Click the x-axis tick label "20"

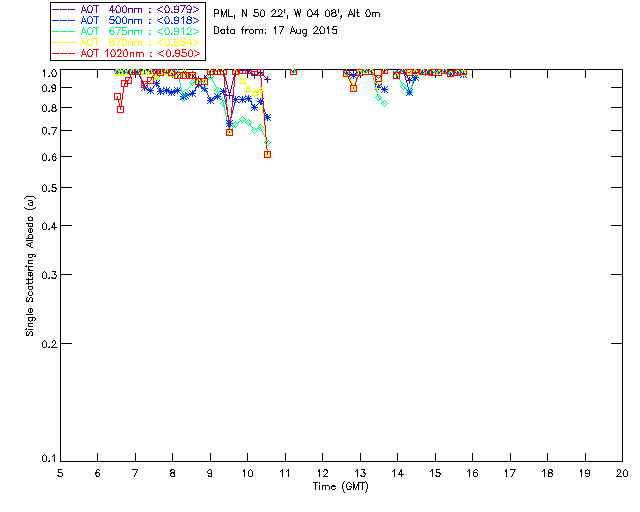point(622,473)
